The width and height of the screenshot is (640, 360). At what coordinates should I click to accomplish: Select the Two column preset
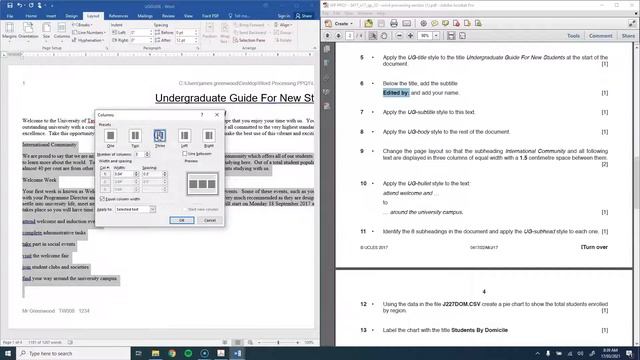[135, 138]
